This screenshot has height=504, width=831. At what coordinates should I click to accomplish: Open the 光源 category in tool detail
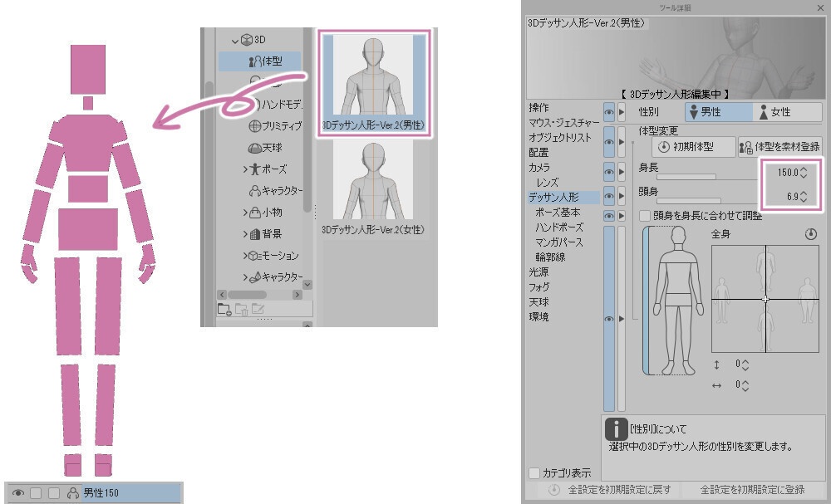[x=539, y=272]
